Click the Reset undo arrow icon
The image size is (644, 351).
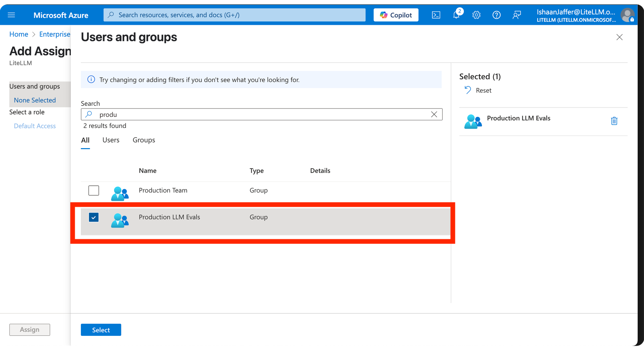pos(468,90)
